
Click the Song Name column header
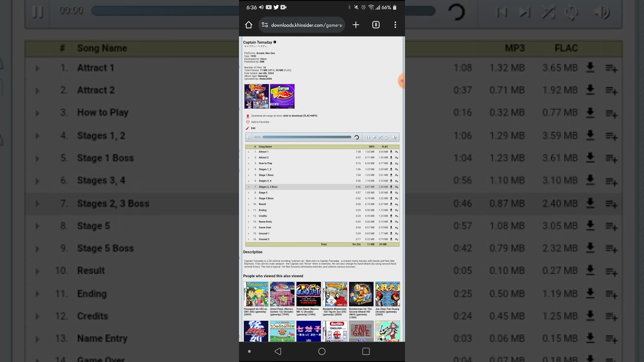265,147
